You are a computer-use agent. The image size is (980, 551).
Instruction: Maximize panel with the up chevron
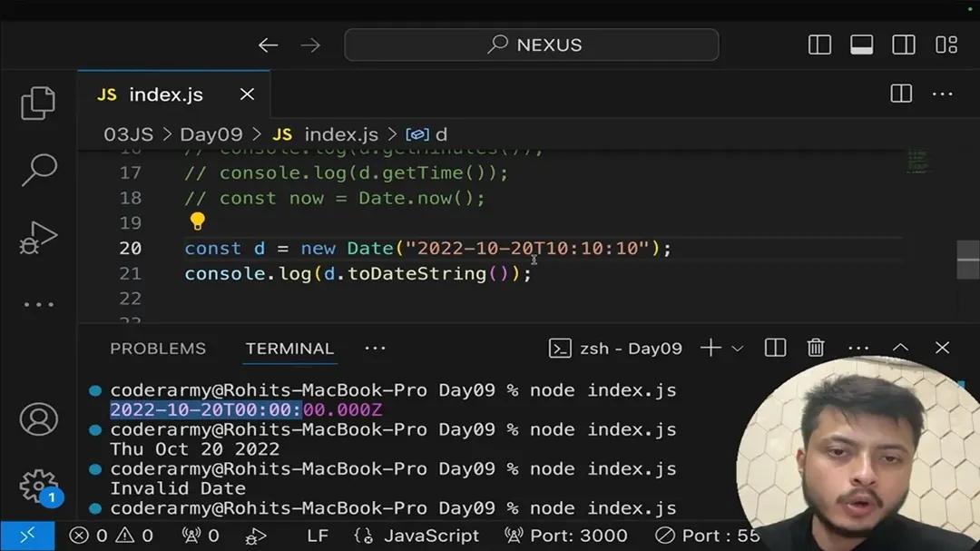pyautogui.click(x=901, y=348)
